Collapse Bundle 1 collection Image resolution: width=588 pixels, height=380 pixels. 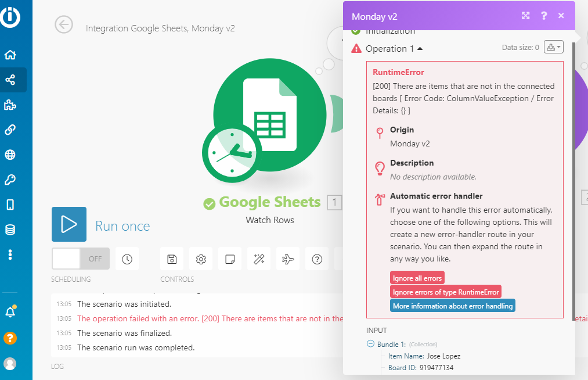(370, 343)
